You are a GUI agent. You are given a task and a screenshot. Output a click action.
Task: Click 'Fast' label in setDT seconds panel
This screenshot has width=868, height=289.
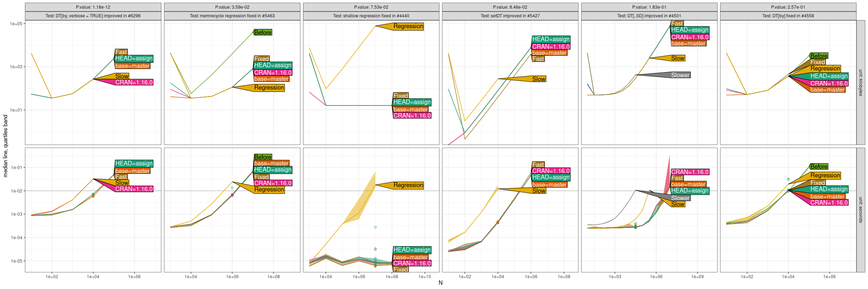tap(538, 165)
